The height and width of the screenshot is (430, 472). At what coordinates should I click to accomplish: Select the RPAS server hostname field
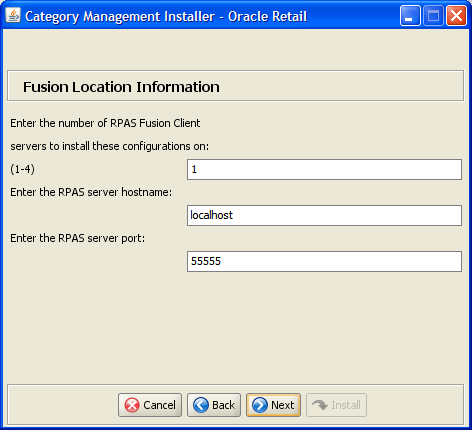coord(324,215)
